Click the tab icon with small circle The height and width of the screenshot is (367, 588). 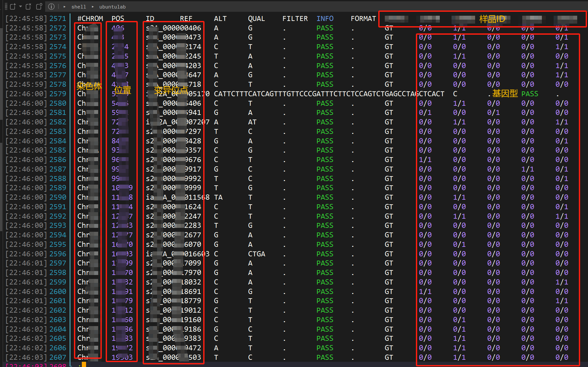click(39, 6)
